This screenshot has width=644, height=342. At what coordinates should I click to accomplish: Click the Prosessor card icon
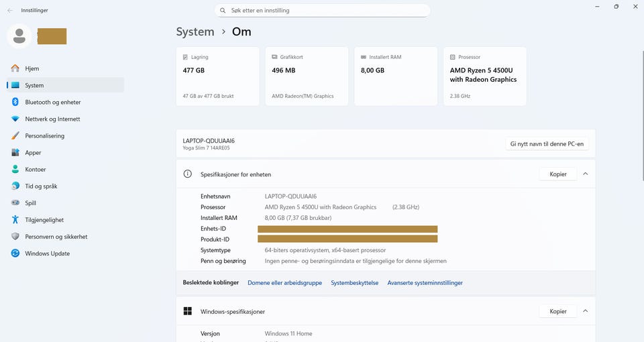(x=453, y=57)
